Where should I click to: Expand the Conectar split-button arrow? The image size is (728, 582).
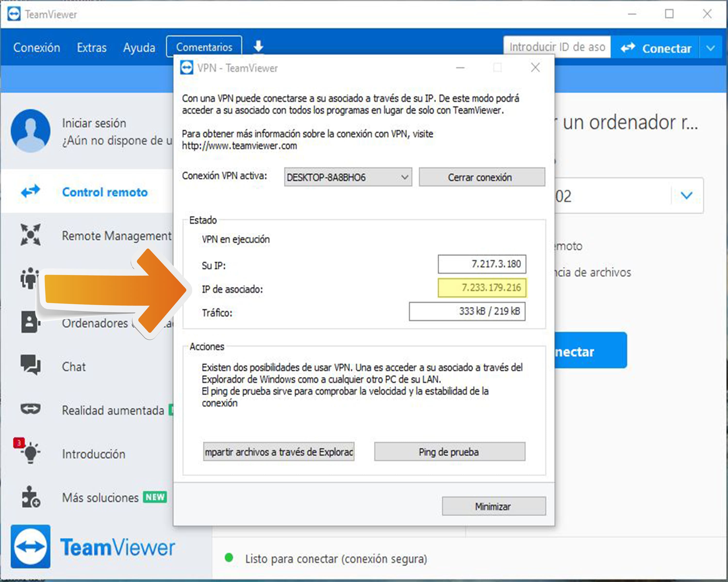[x=711, y=48]
